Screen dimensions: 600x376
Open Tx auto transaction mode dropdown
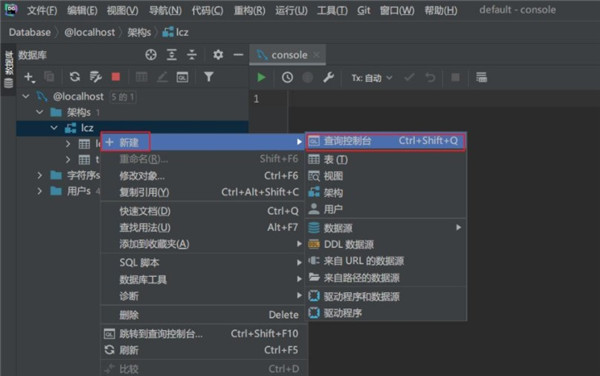coord(372,78)
